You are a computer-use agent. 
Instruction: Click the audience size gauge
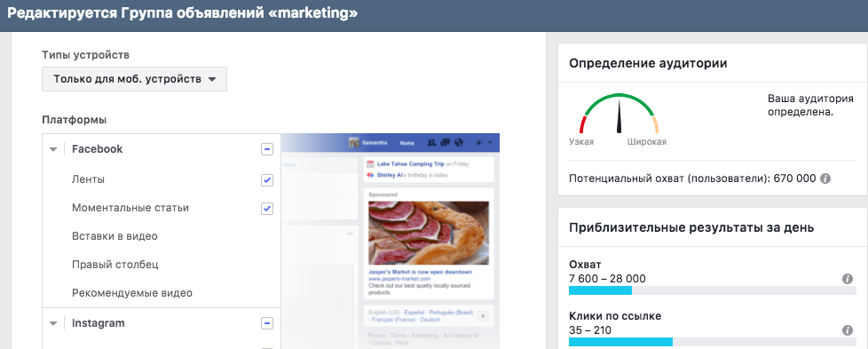coord(619,115)
